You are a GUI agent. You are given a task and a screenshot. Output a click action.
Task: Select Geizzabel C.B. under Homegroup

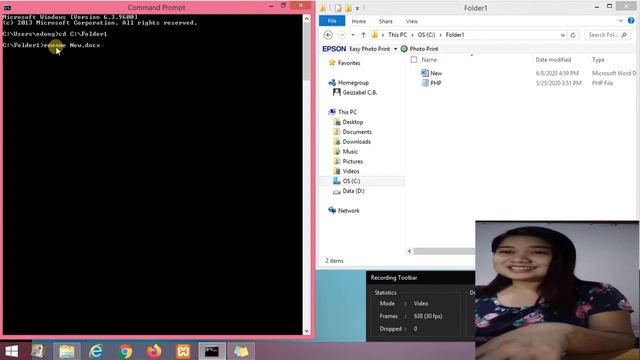coord(355,93)
